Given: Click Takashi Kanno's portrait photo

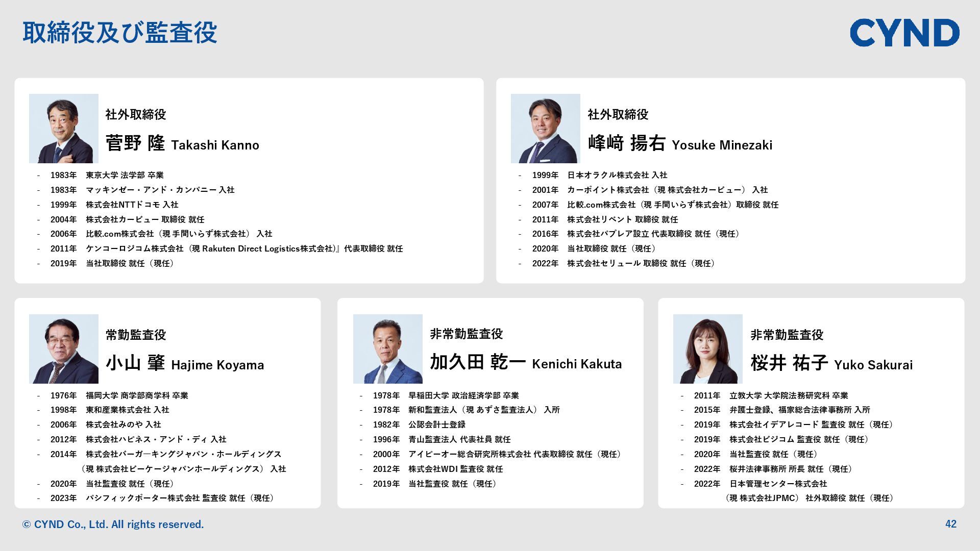Looking at the screenshot, I should click(64, 129).
